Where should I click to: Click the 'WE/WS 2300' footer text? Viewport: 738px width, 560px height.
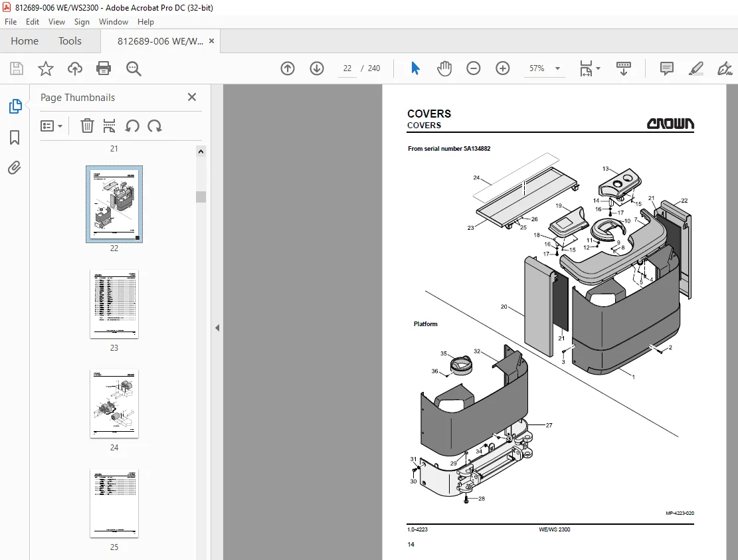(x=555, y=529)
